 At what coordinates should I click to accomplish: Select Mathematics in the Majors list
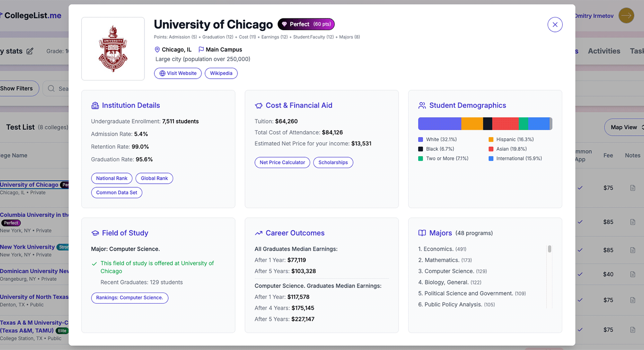point(445,260)
